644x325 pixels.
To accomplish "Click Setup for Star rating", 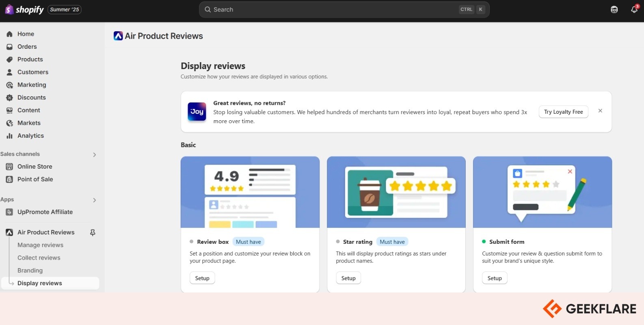I will (x=348, y=278).
